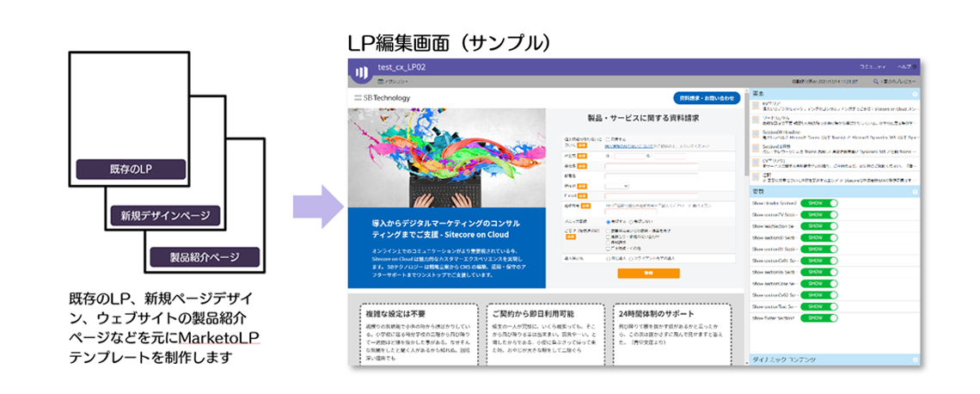Image resolution: width=980 pixels, height=394 pixels.
Task: Click the E-mail input field
Action: (x=652, y=196)
